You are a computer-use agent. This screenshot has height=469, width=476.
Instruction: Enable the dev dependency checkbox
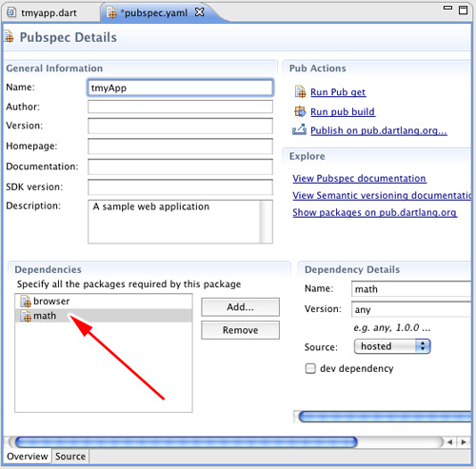pyautogui.click(x=310, y=369)
